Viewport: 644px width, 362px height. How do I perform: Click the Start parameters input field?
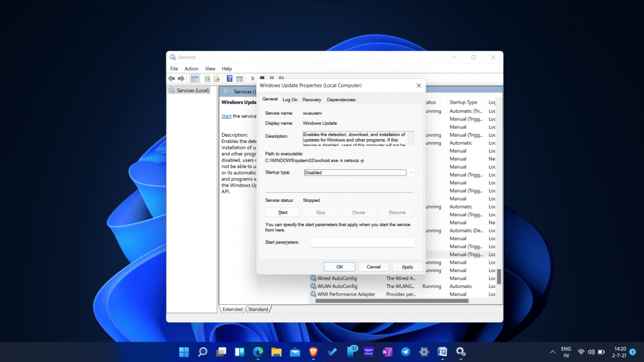click(362, 243)
